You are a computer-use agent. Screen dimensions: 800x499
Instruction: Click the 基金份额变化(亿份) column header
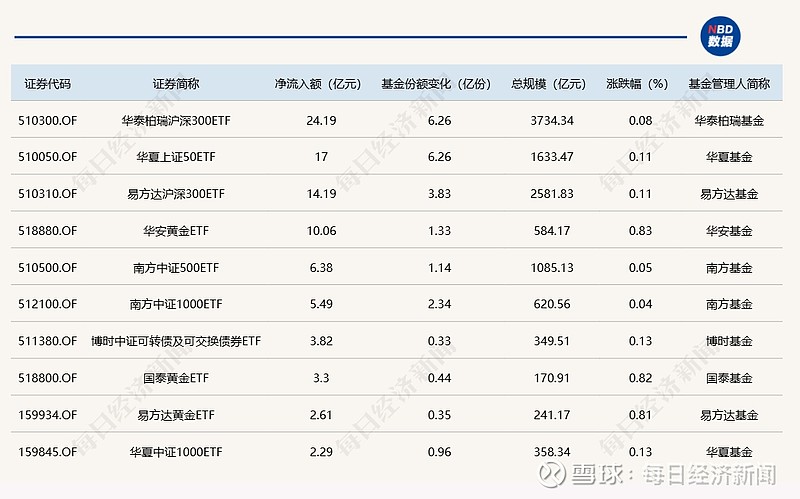[436, 84]
